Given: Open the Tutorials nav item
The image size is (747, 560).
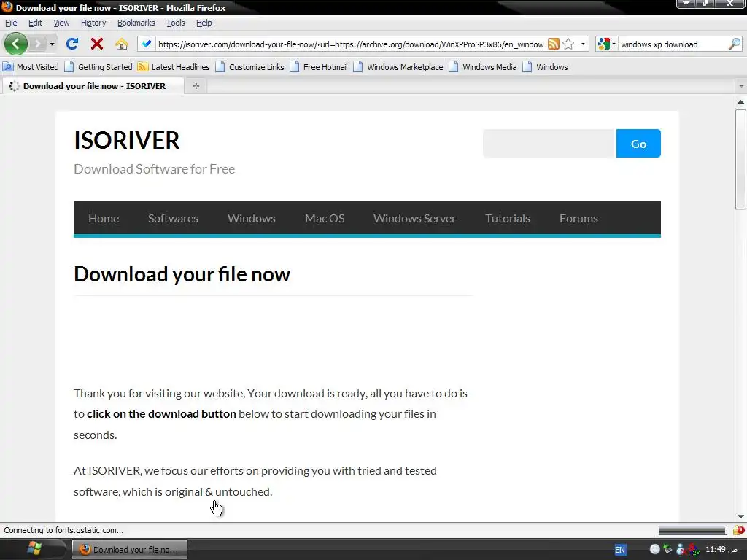Looking at the screenshot, I should tap(508, 218).
